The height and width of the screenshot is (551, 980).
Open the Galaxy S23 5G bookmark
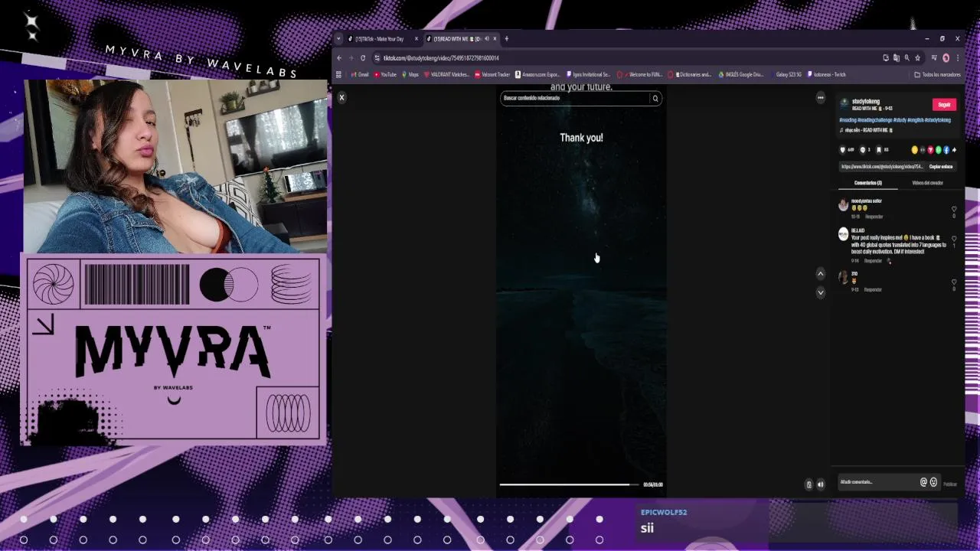click(x=785, y=74)
